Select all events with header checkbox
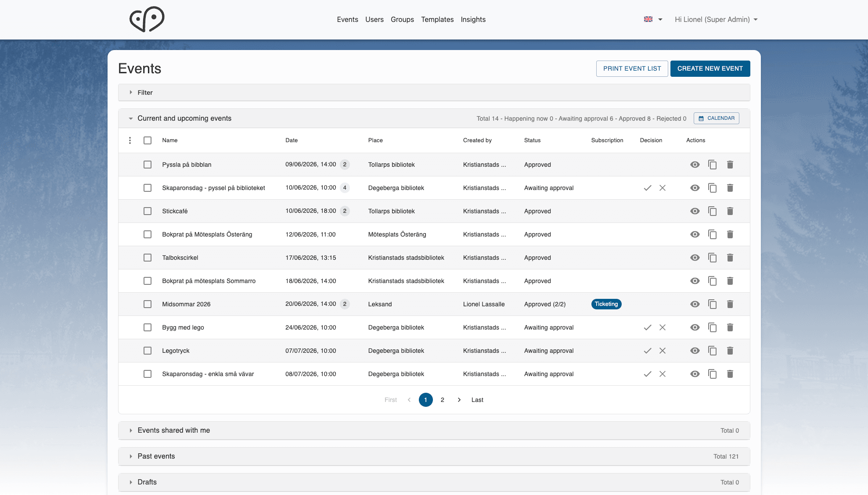 coord(148,140)
